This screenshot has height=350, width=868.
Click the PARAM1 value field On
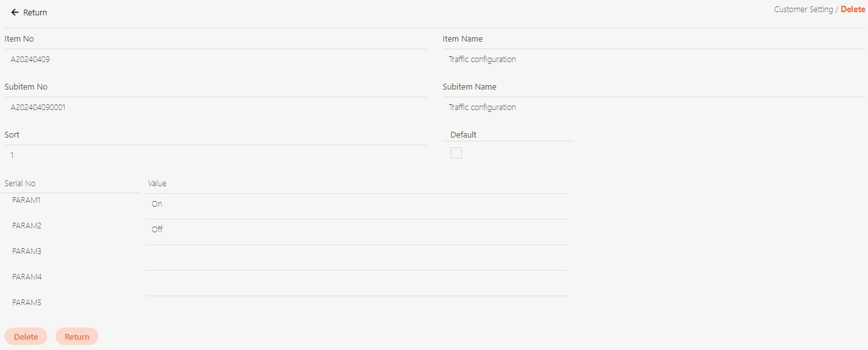(x=356, y=205)
